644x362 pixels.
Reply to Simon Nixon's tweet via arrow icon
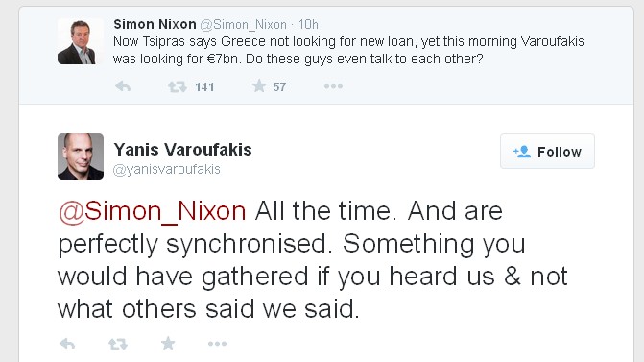click(x=123, y=86)
